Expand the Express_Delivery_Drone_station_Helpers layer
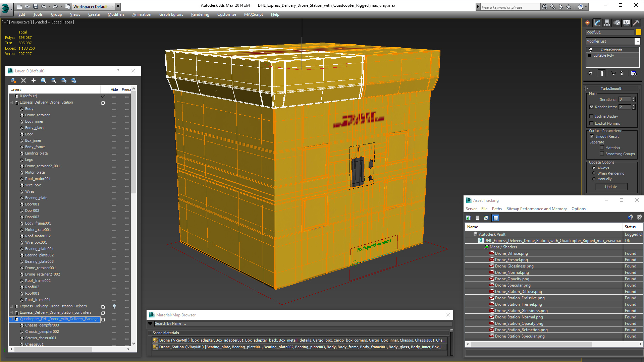The width and height of the screenshot is (644, 362). click(x=11, y=306)
